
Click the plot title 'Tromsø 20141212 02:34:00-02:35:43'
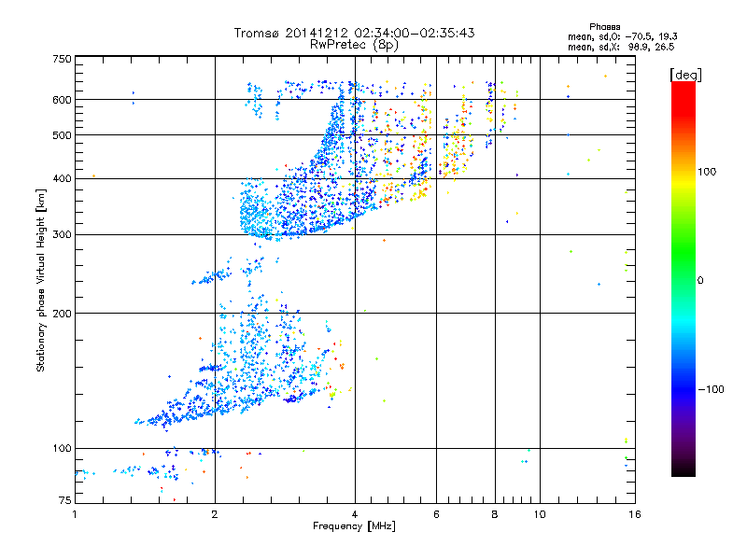coord(354,33)
